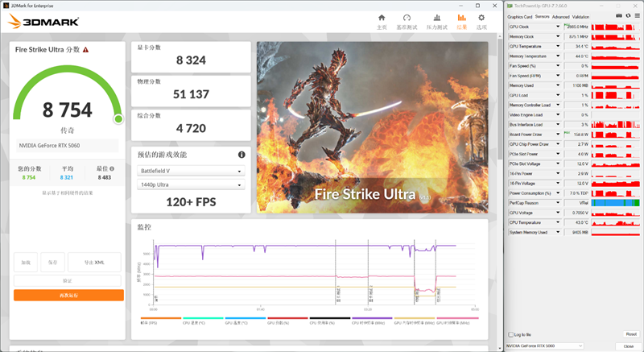
Task: Click the 保存 (save) button
Action: pos(52,263)
